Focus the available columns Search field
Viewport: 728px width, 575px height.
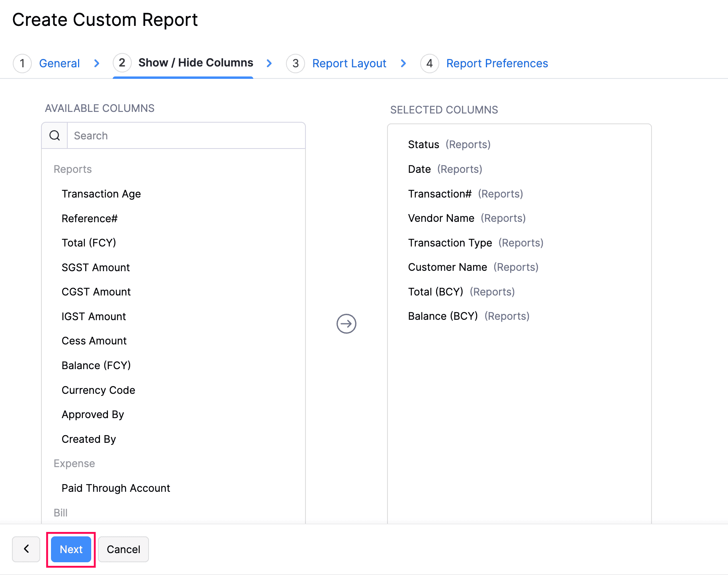pos(186,136)
